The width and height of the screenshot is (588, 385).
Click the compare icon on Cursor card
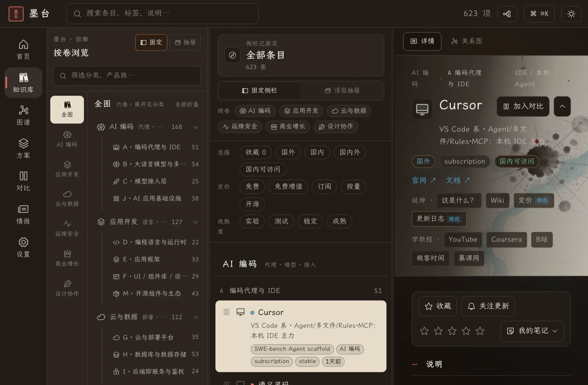(226, 312)
